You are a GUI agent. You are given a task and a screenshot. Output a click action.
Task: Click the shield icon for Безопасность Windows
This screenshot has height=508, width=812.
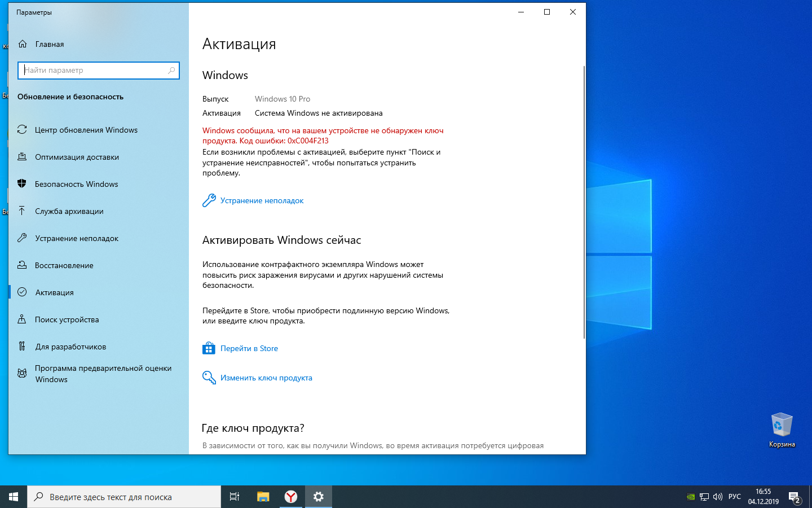pyautogui.click(x=22, y=183)
